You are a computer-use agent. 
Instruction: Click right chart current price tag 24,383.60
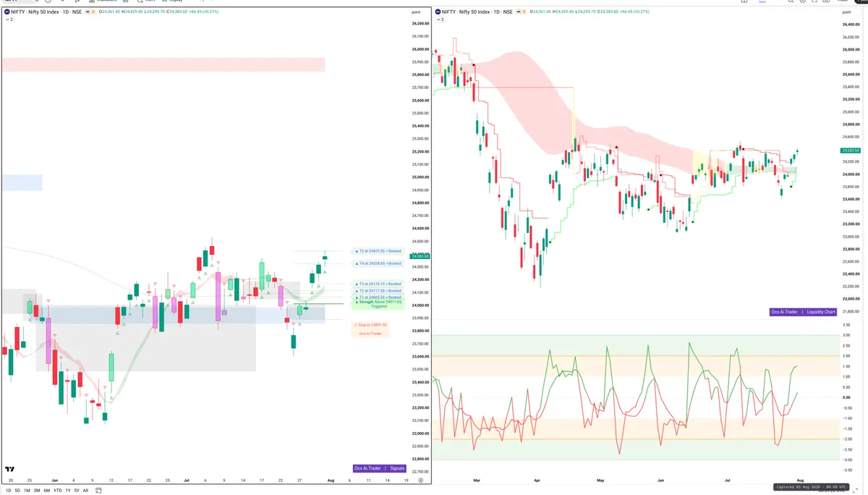tap(851, 151)
